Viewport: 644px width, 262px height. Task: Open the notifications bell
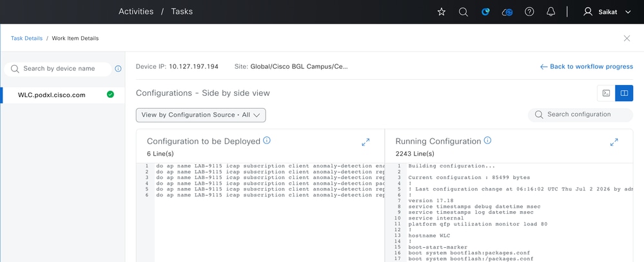(x=551, y=12)
